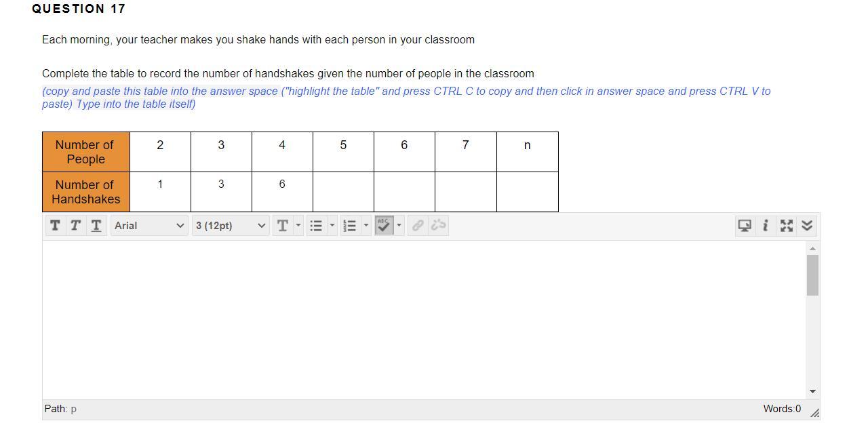Viewport: 868px width, 440px height.
Task: Toggle italic text formatting
Action: [x=75, y=226]
